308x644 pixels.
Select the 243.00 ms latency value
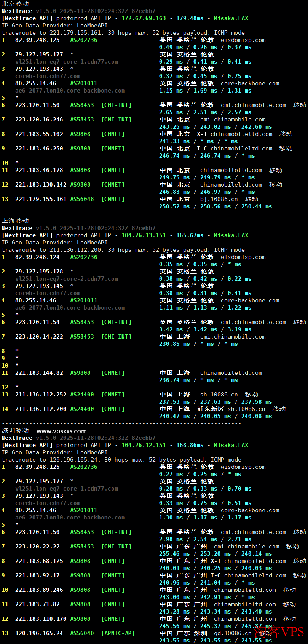pyautogui.click(x=174, y=597)
